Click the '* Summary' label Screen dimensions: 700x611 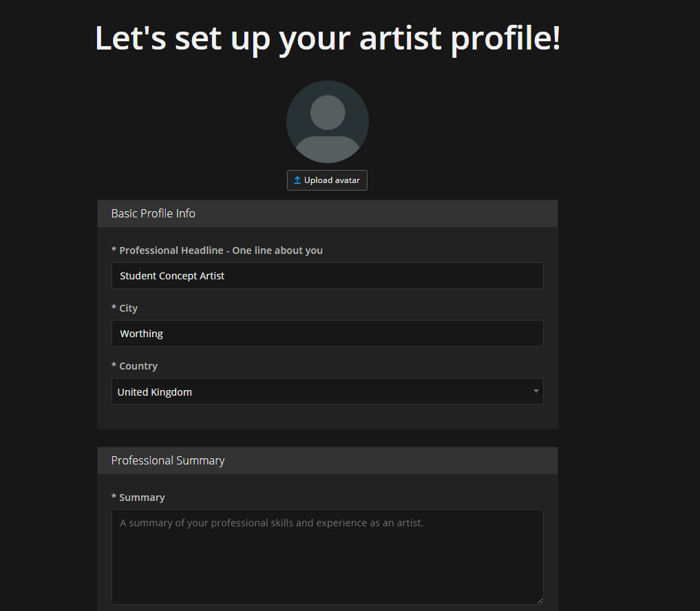click(x=138, y=497)
